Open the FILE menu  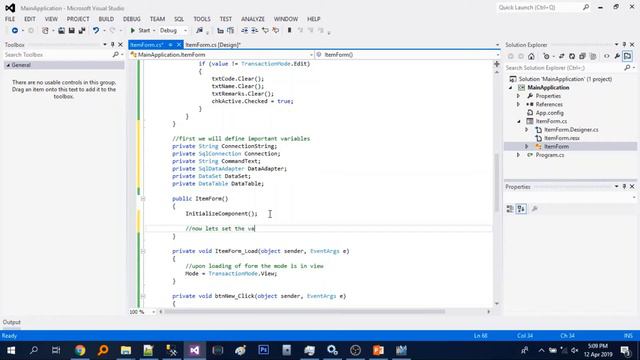(x=10, y=19)
